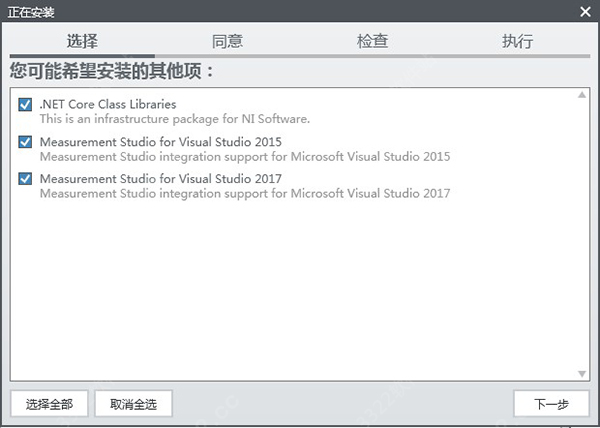Click the scroll up arrow in list
Image resolution: width=600 pixels, height=428 pixels.
[582, 96]
